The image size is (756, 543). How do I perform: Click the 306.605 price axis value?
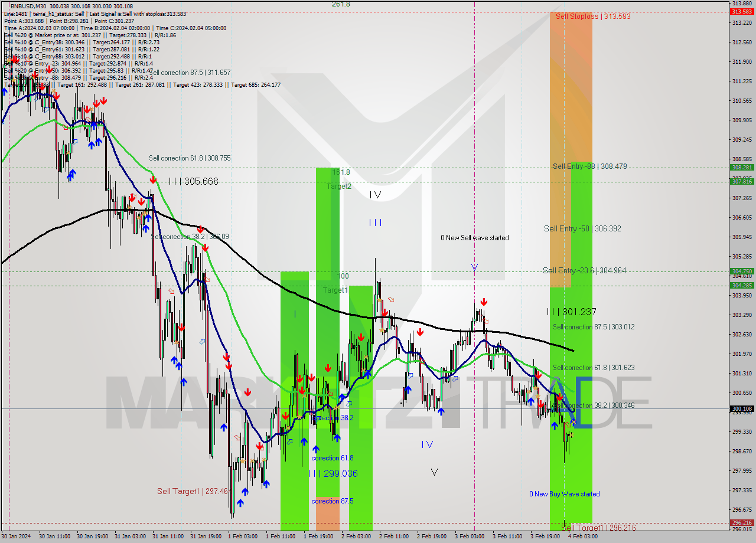point(741,218)
